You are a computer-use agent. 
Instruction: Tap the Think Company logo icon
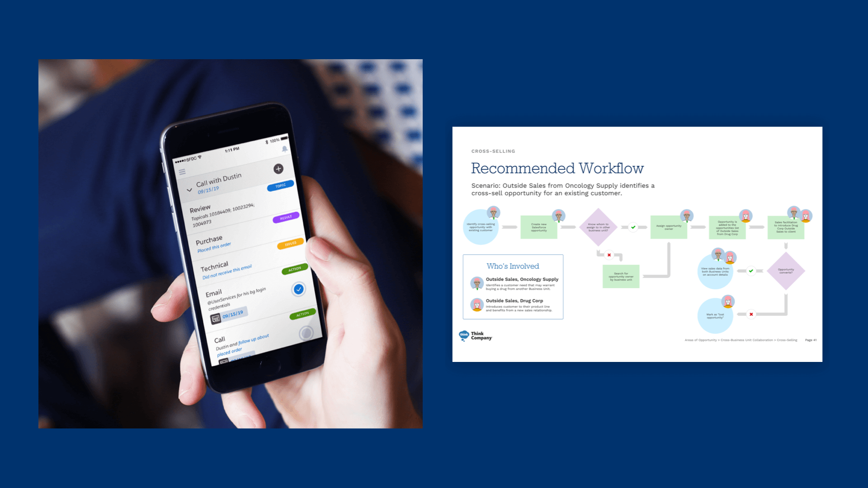[464, 336]
